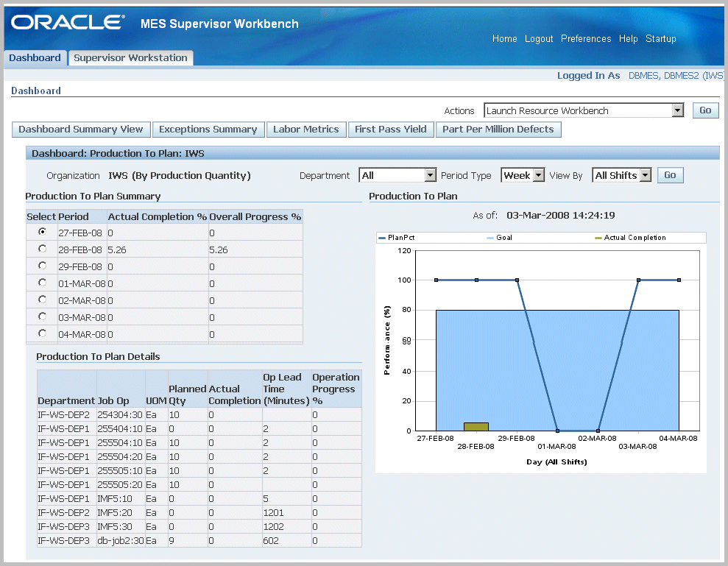
Task: Switch to the Supervisor Workstation tab
Action: coord(130,58)
